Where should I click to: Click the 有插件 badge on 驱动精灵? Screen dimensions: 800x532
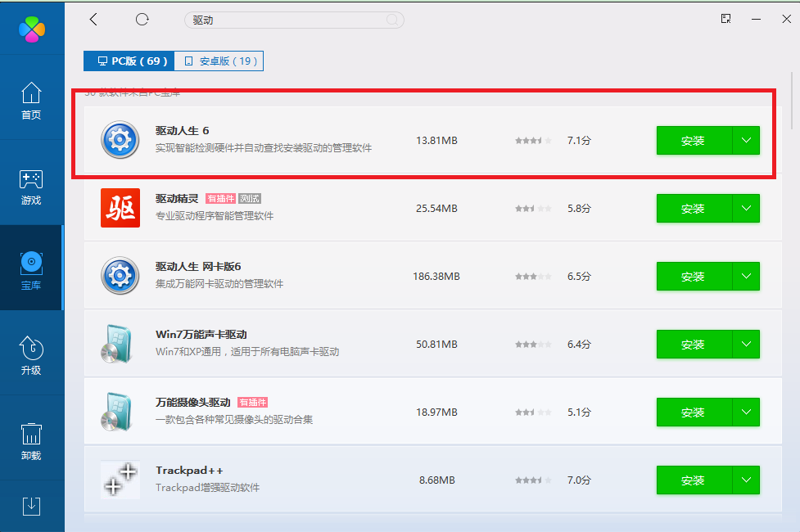[220, 198]
